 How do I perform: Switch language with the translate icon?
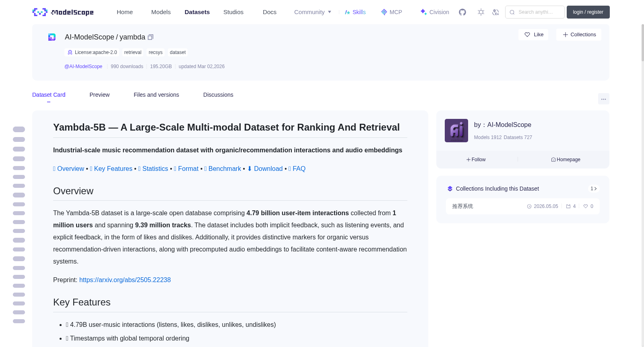(x=495, y=12)
